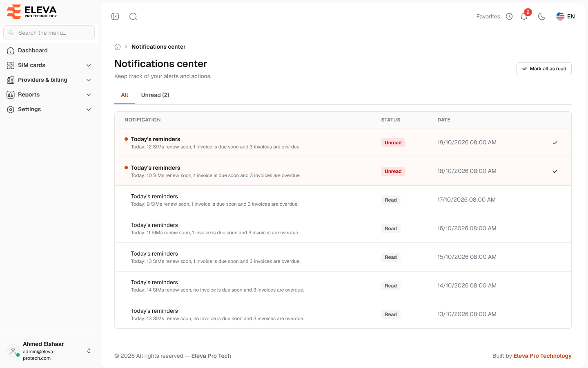Click the Read badge on 16/10/2026 row
Viewport: 588px width, 368px height.
(x=391, y=229)
